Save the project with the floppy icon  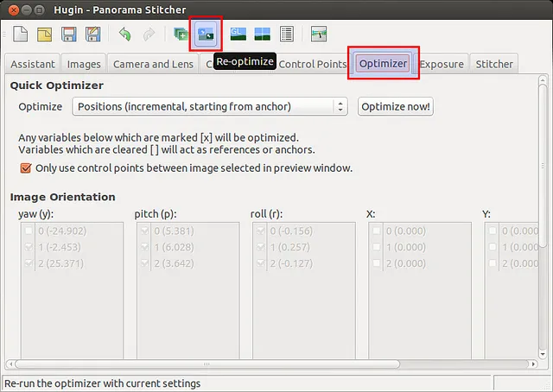click(69, 35)
